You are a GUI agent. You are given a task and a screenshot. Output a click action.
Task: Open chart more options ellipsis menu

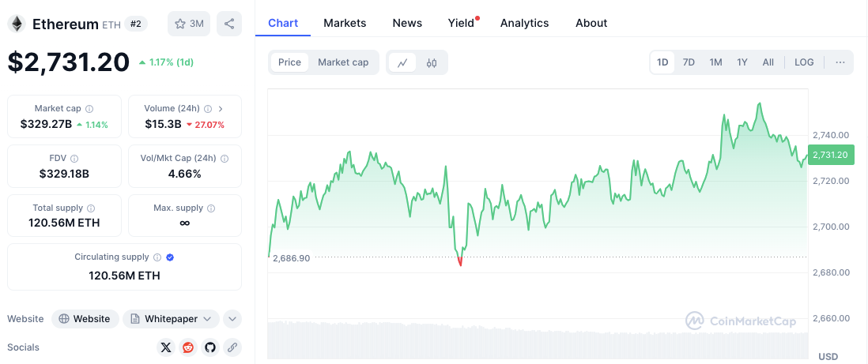pyautogui.click(x=840, y=62)
